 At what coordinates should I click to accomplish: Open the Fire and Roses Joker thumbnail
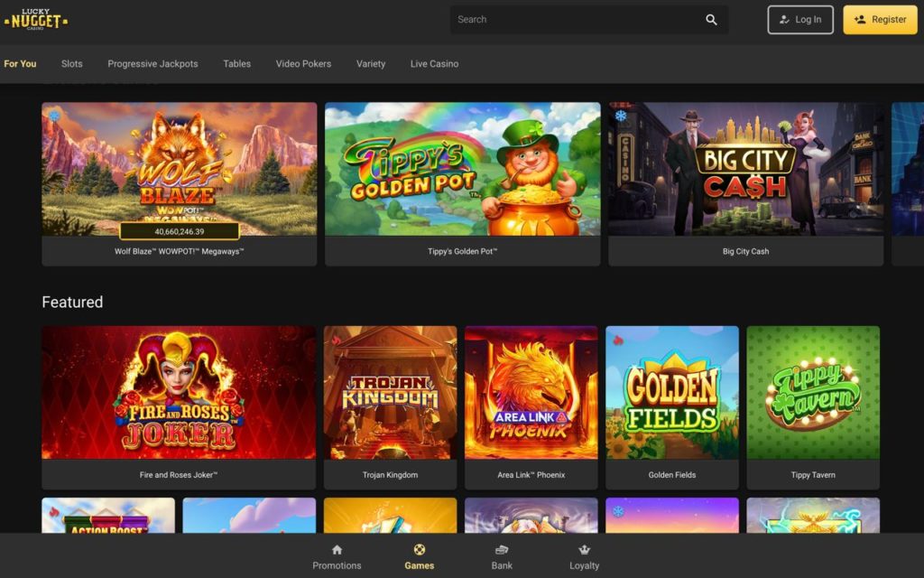point(179,393)
